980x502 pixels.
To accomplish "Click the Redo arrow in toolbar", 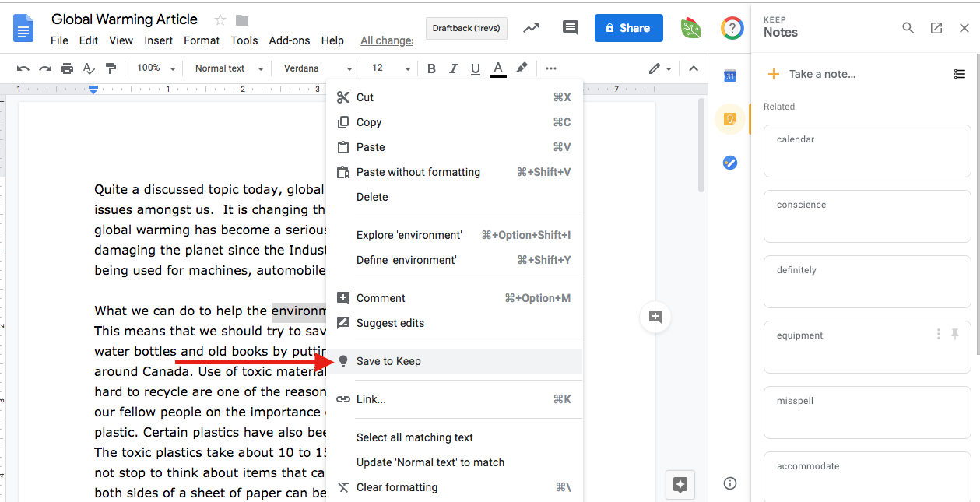I will pyautogui.click(x=45, y=68).
